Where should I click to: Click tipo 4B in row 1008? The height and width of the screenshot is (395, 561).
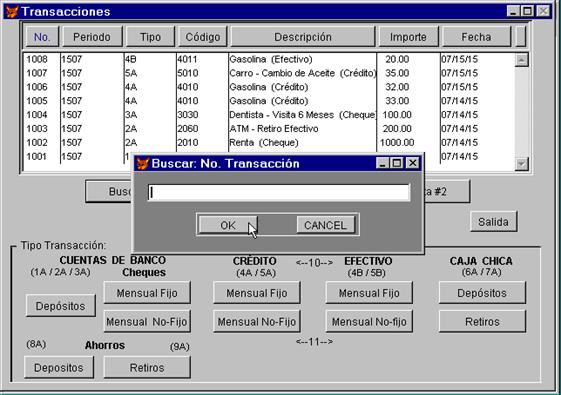click(131, 59)
